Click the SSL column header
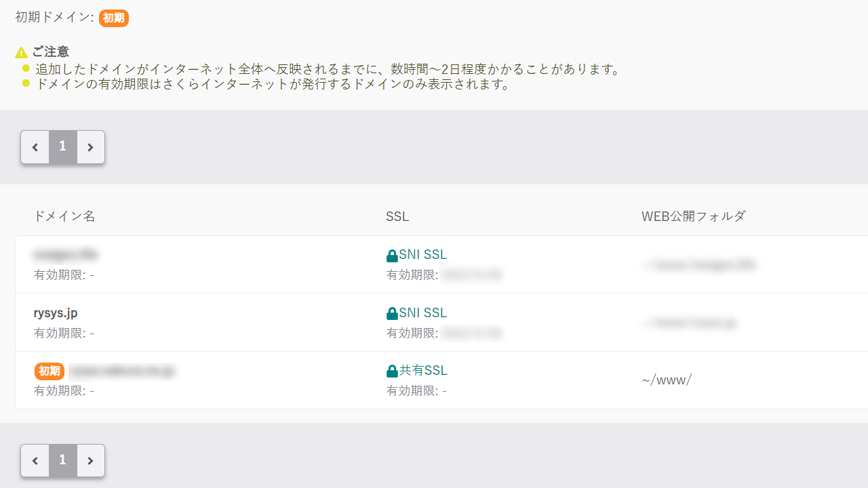 (397, 216)
